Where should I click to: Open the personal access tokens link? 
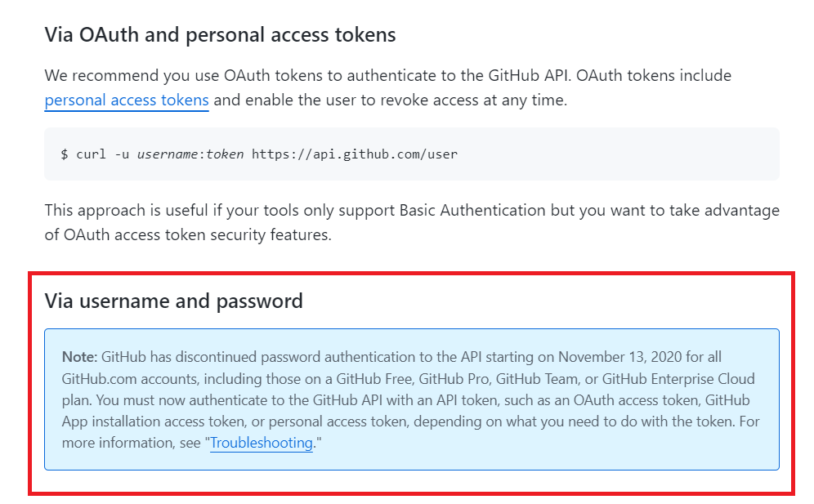pos(127,100)
